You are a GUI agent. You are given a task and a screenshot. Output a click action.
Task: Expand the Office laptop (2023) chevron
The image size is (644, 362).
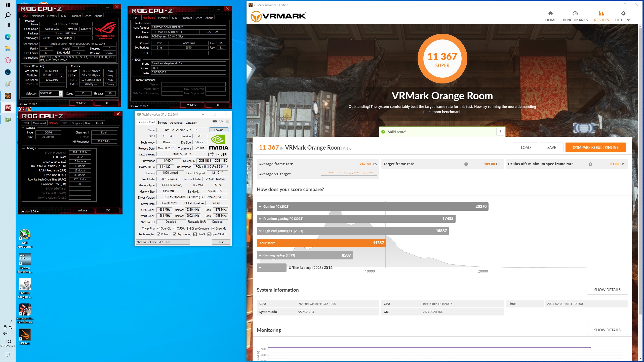coord(260,267)
